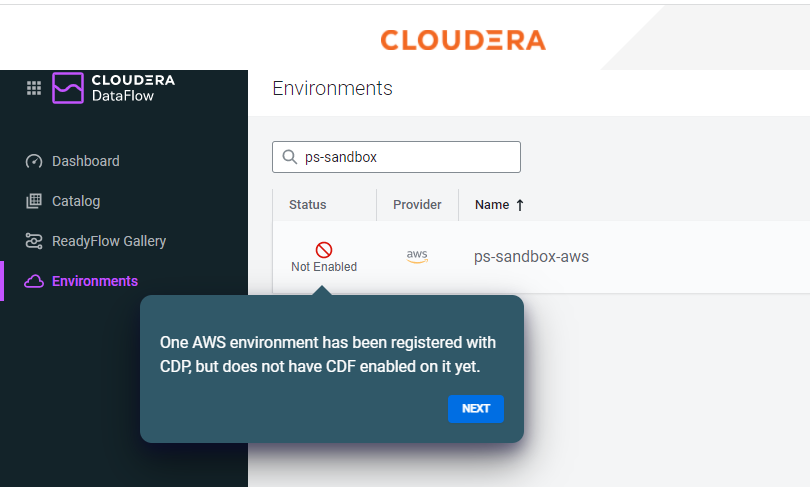This screenshot has width=810, height=487.
Task: Open the app switcher grid icon
Action: tap(34, 88)
